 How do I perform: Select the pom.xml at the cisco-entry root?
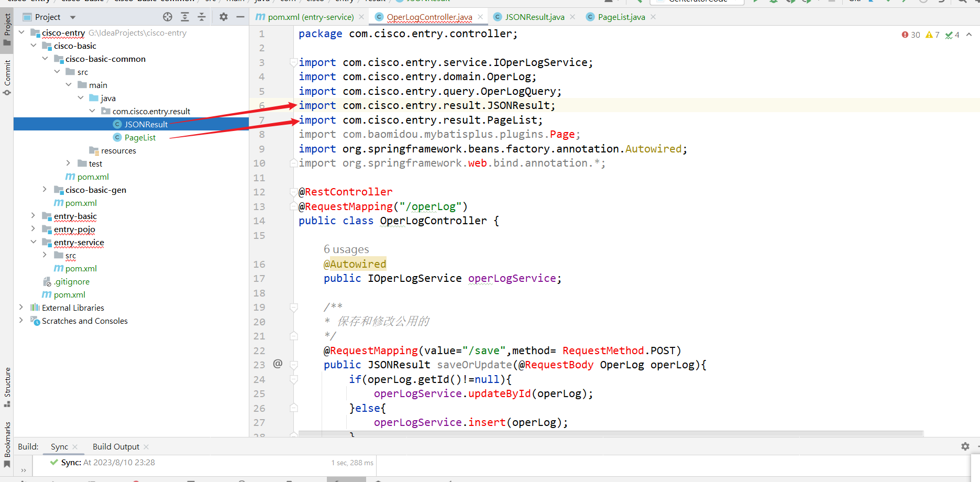click(69, 294)
